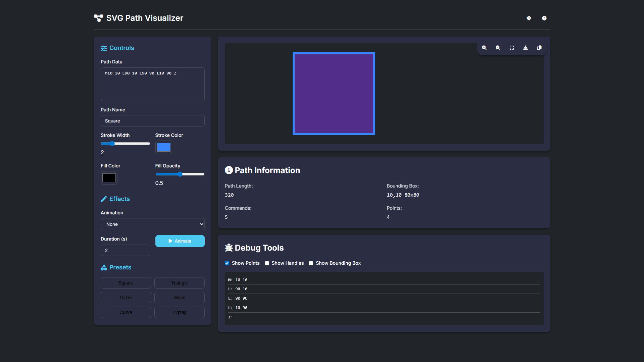
Task: Enable Show Bounding Box checkbox
Action: coord(311,263)
